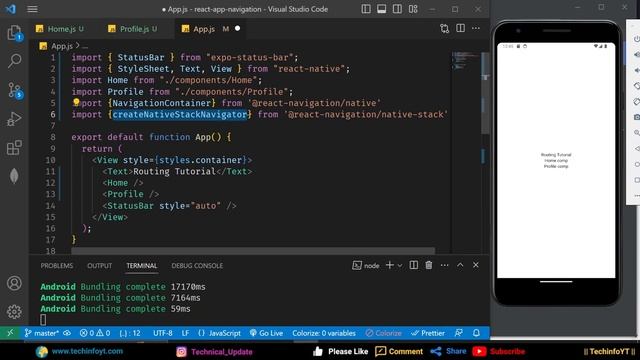Screen dimensions: 640x360
Task: Click the emulator camera screenshot icon
Action: [636, 117]
